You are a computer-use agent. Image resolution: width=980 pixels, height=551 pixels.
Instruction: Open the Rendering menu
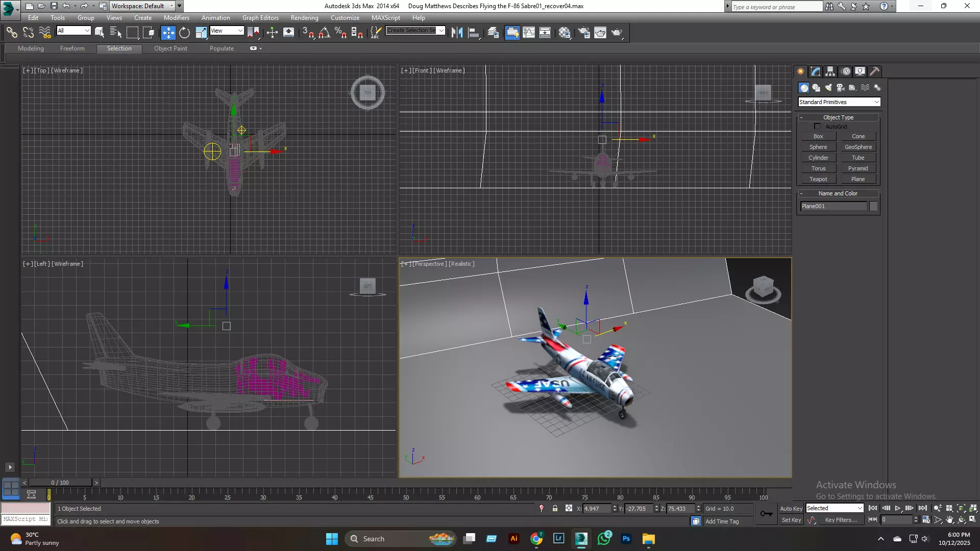tap(305, 18)
